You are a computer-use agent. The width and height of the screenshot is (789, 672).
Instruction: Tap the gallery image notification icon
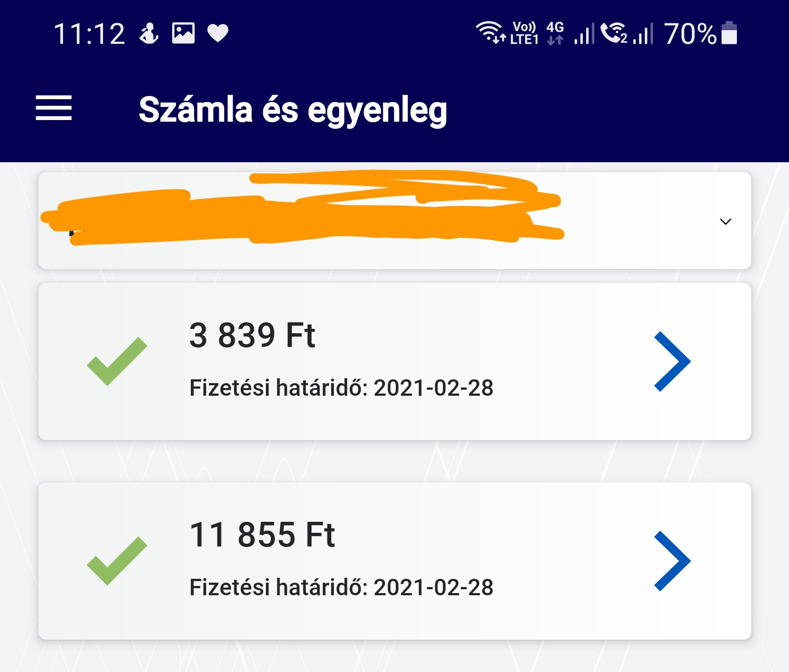[183, 33]
